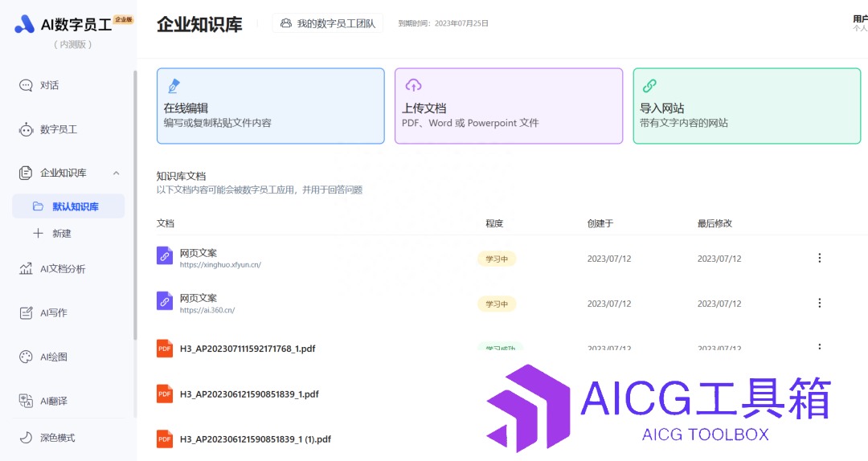868x461 pixels.
Task: Click the AI数字员工 logo icon
Action: pos(24,24)
